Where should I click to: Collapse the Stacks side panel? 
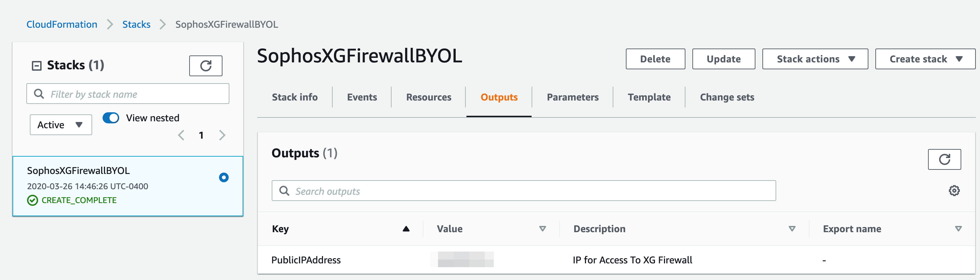(36, 66)
